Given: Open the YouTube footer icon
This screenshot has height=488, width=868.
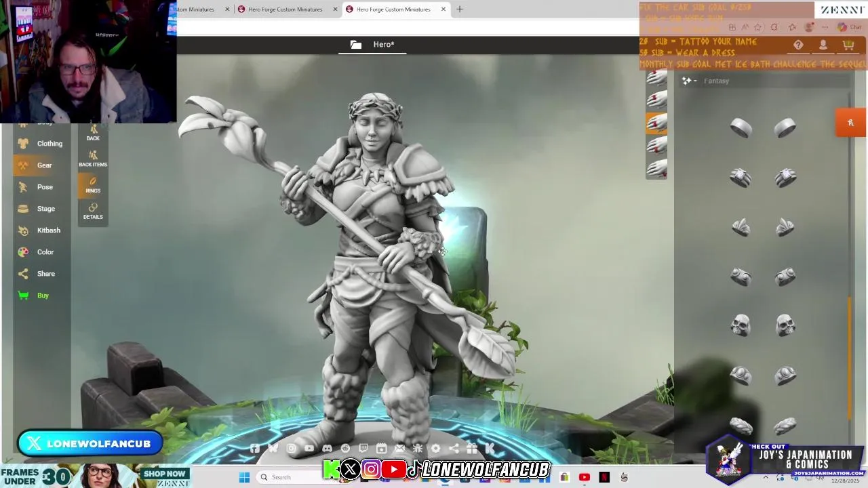Looking at the screenshot, I should tap(309, 448).
